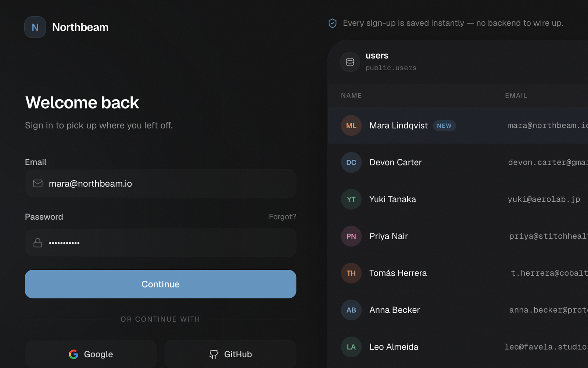Screen dimensions: 588x368
Task: Sign in with GitHub button
Action: [x=230, y=354]
